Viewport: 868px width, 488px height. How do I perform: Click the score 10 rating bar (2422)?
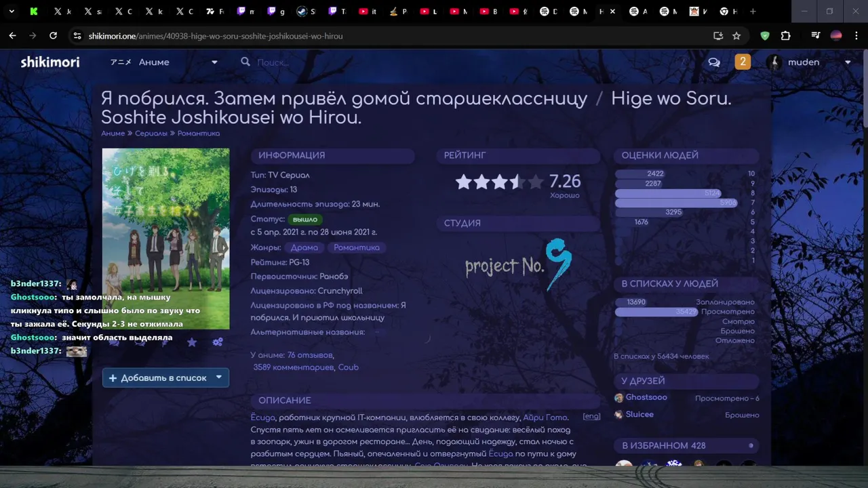pos(640,174)
